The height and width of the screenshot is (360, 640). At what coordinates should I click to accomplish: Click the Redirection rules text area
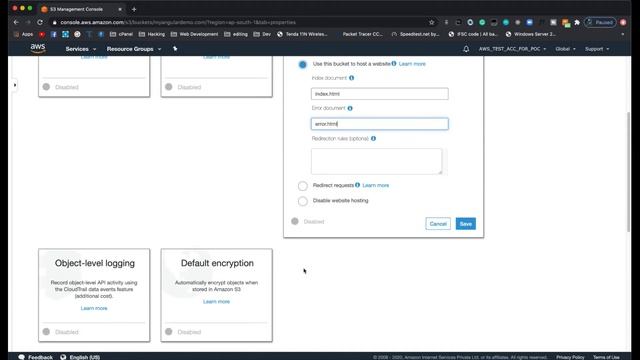[x=376, y=162]
